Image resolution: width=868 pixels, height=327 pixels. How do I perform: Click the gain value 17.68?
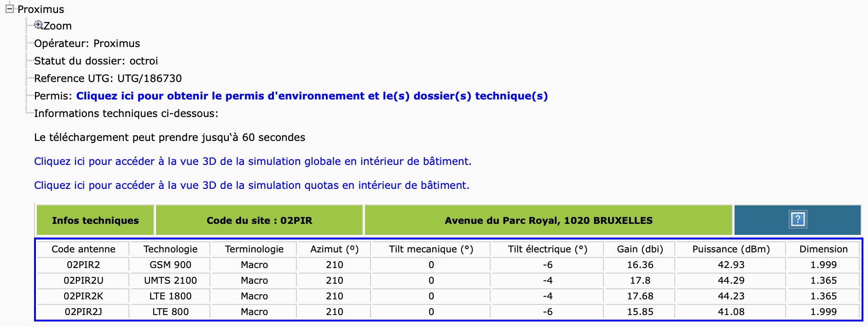click(x=640, y=296)
